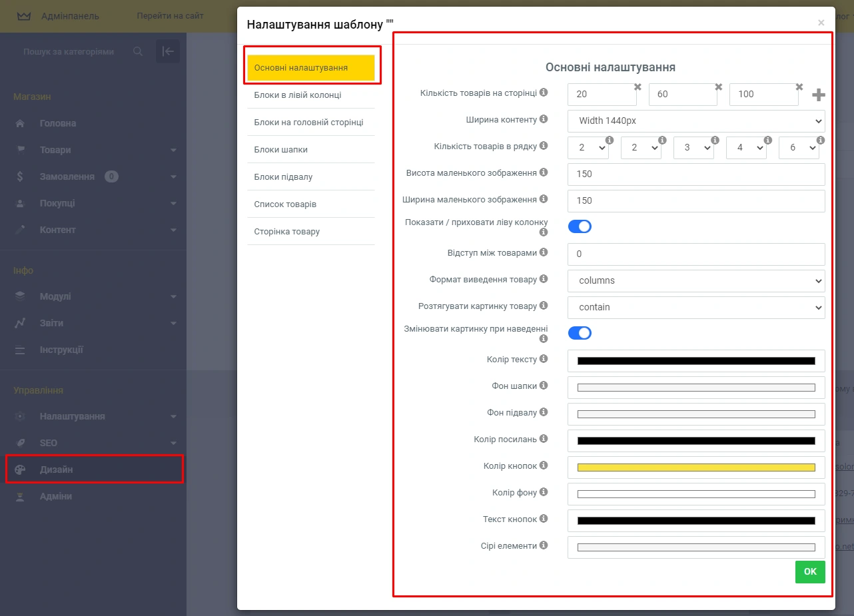854x616 pixels.
Task: Click the search magnifier icon in sidebar
Action: pos(138,51)
